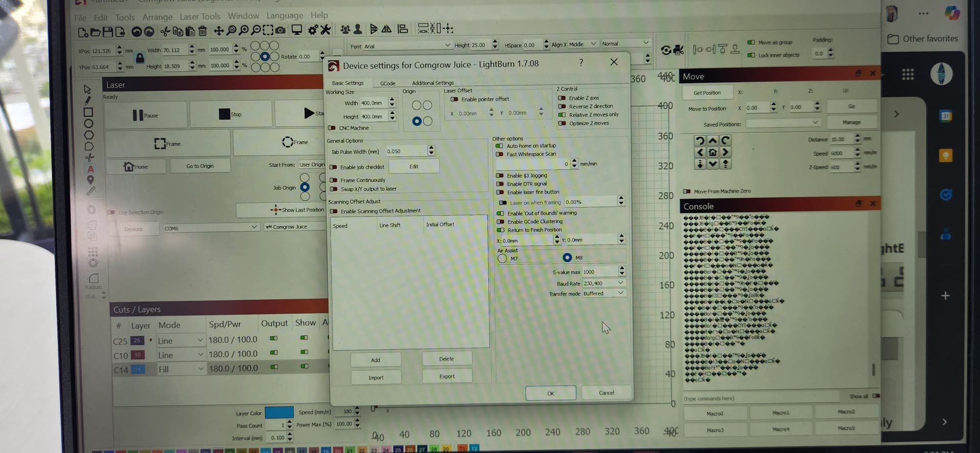Open Transfer mode Buffered dropdown
Screen dimensions: 980x453
pyautogui.click(x=604, y=293)
